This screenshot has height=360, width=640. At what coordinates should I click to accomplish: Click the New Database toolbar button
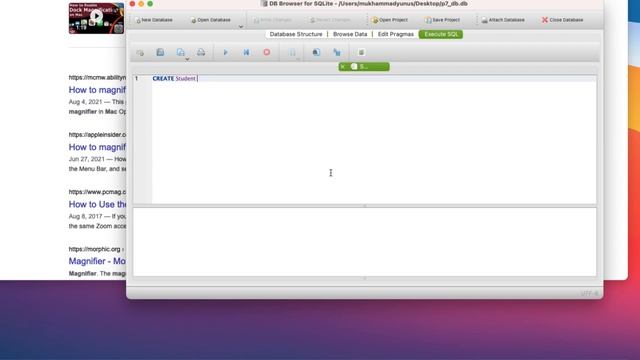pos(154,20)
